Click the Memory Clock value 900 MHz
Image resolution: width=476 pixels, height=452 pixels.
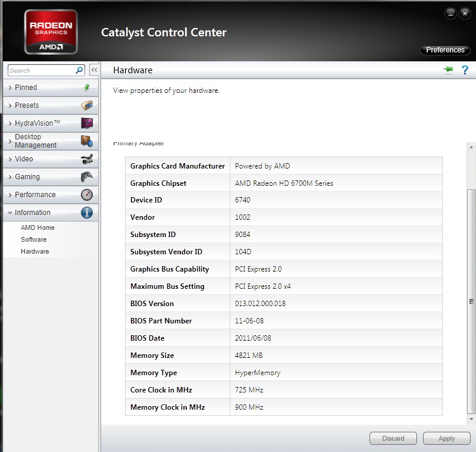pos(249,407)
